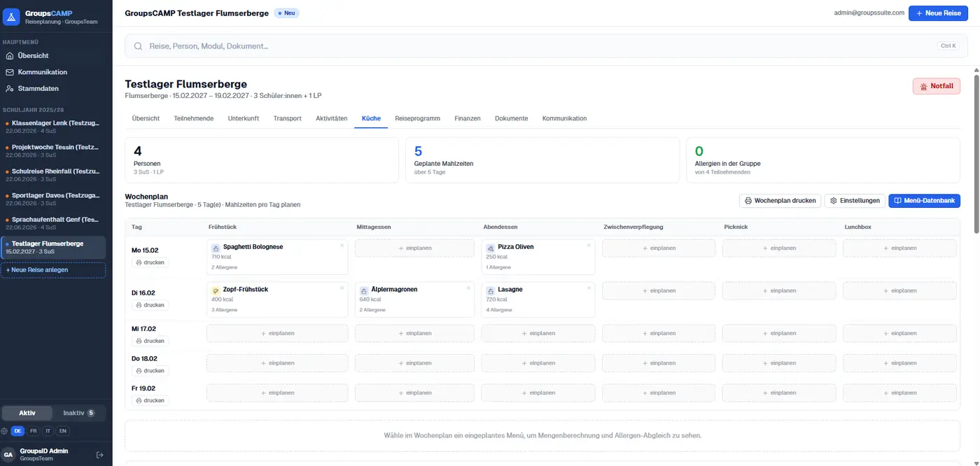The image size is (980, 466).
Task: Click the Geplante Mahlzeiten stat card
Action: coord(542,160)
